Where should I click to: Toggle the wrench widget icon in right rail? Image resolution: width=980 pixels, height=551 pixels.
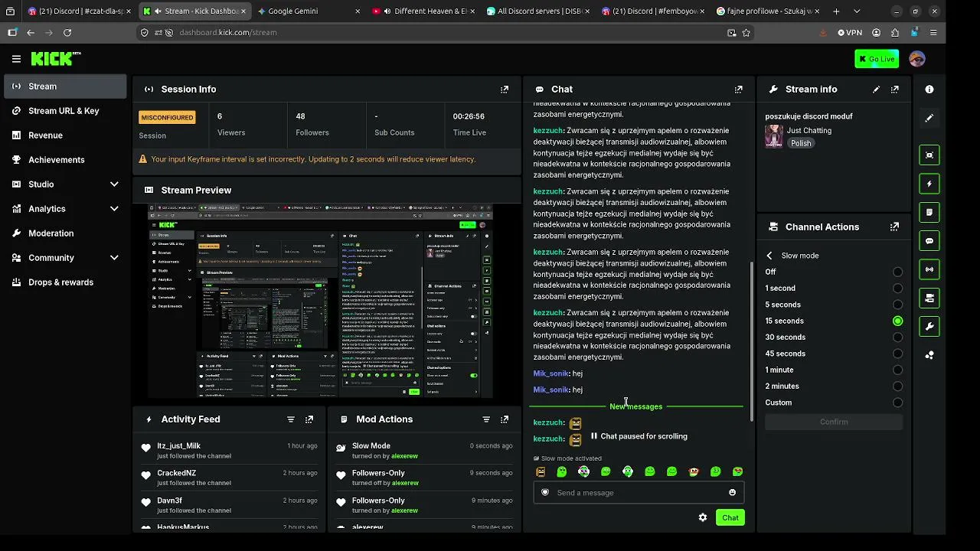click(x=929, y=327)
